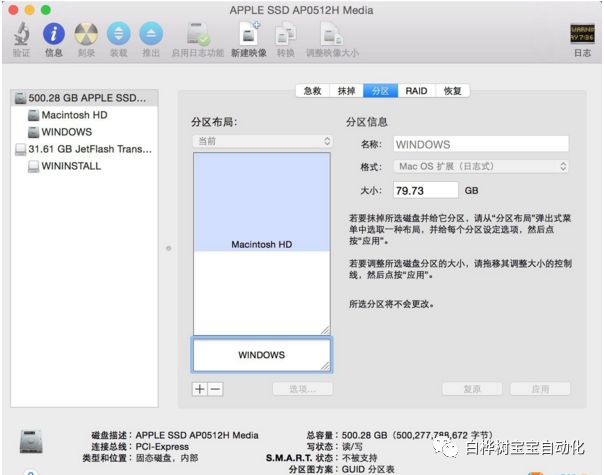
Task: Click the Eject (推出) toolbar icon
Action: [x=151, y=34]
